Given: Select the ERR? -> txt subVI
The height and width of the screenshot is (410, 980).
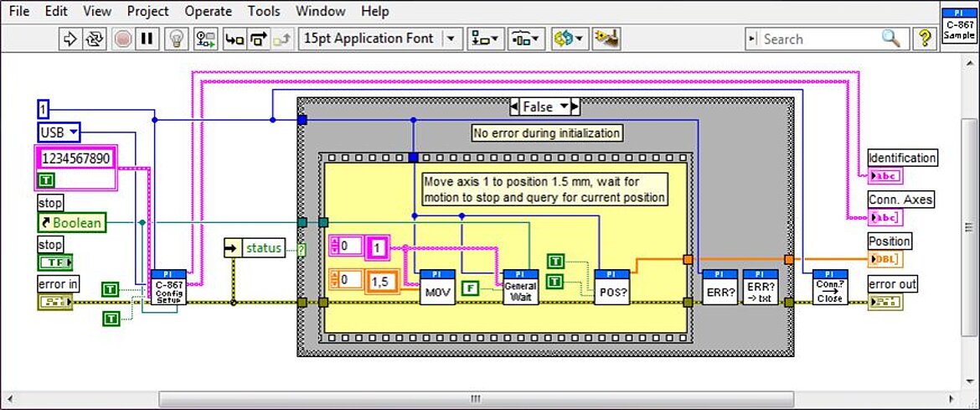Looking at the screenshot, I should pyautogui.click(x=761, y=288).
